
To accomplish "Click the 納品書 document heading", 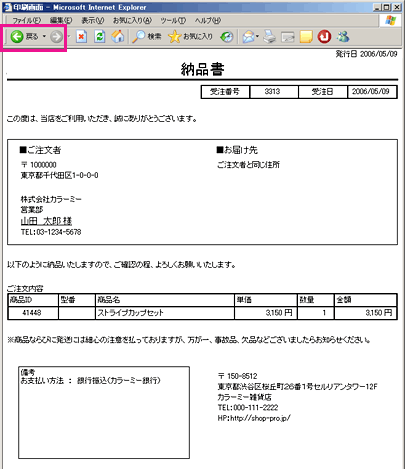I will [x=202, y=69].
